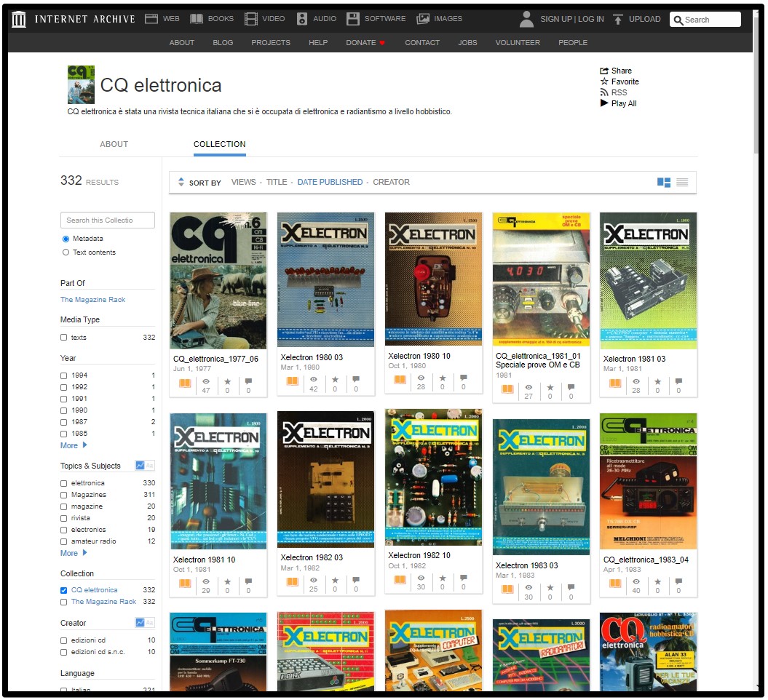Click favorites star under Xelectron 1980 03
Screen dimensions: 768x700
[335, 380]
